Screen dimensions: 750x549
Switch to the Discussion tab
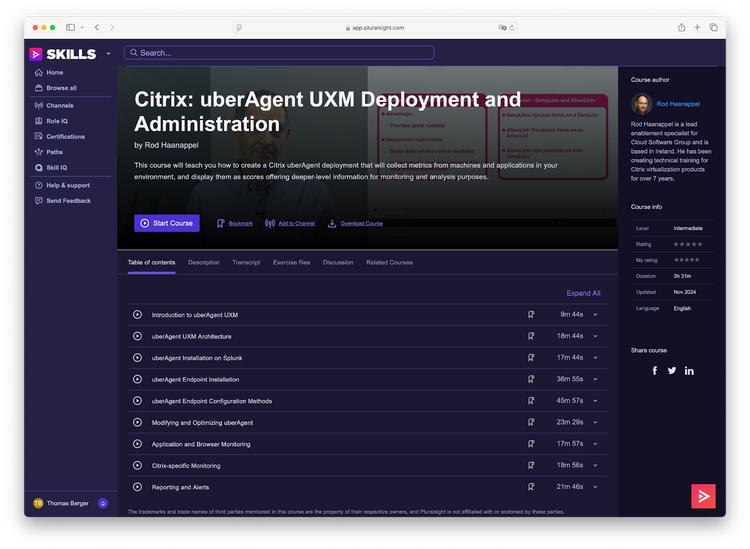(338, 263)
